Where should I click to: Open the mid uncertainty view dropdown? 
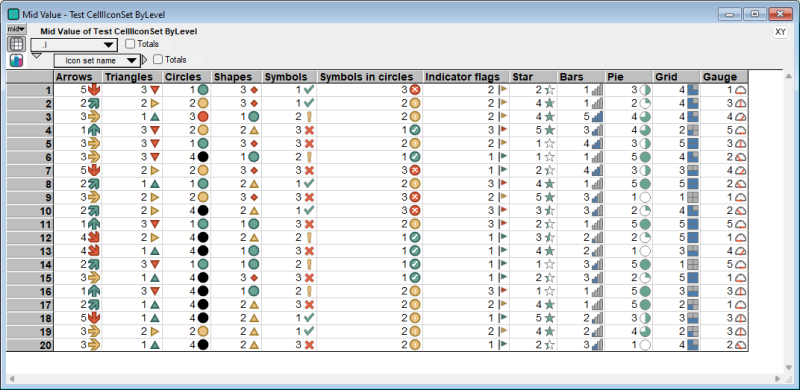pyautogui.click(x=16, y=30)
